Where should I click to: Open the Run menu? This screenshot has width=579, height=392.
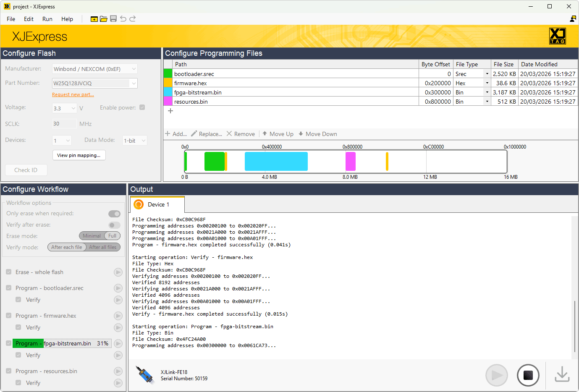coord(47,19)
